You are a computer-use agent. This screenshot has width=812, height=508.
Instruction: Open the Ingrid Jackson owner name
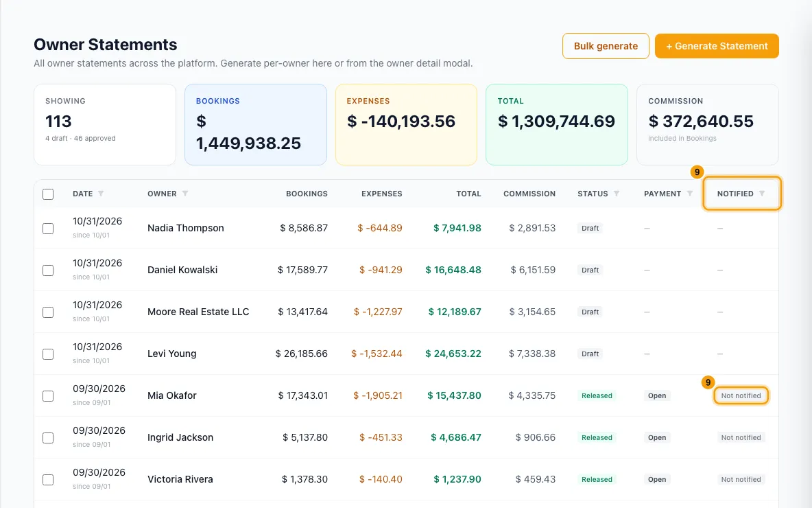(180, 437)
